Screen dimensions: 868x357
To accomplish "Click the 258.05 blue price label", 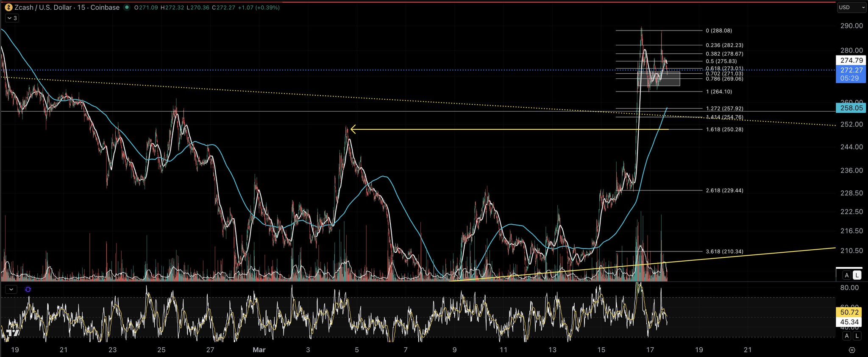I will pyautogui.click(x=851, y=108).
